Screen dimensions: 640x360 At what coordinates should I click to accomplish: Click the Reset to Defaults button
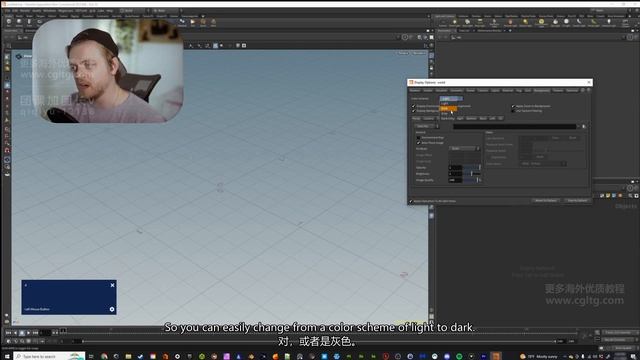(x=546, y=201)
